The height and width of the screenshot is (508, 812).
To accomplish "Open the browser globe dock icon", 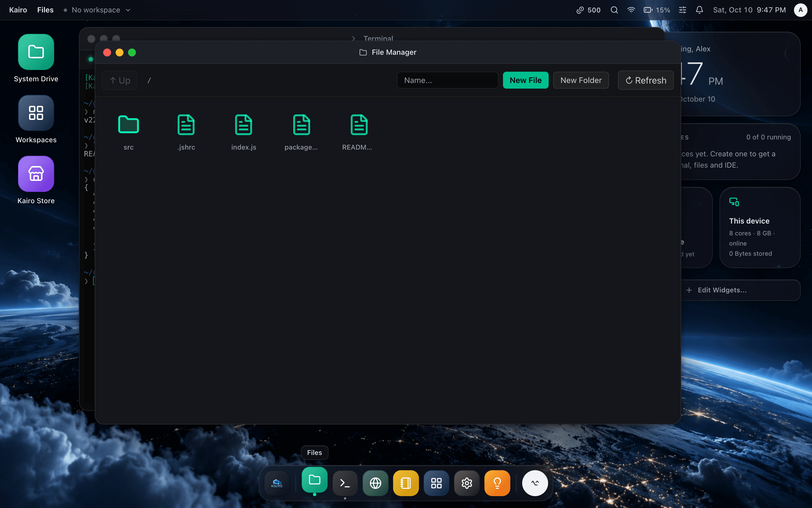I will 376,483.
